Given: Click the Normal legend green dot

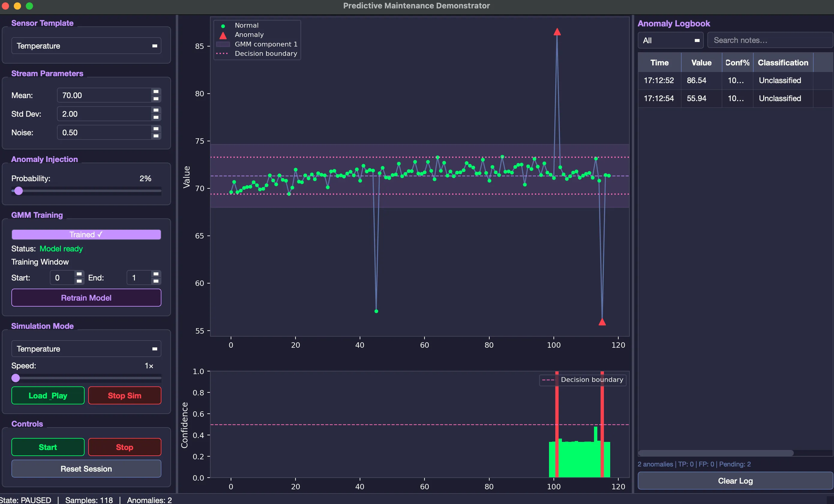Looking at the screenshot, I should [x=223, y=26].
